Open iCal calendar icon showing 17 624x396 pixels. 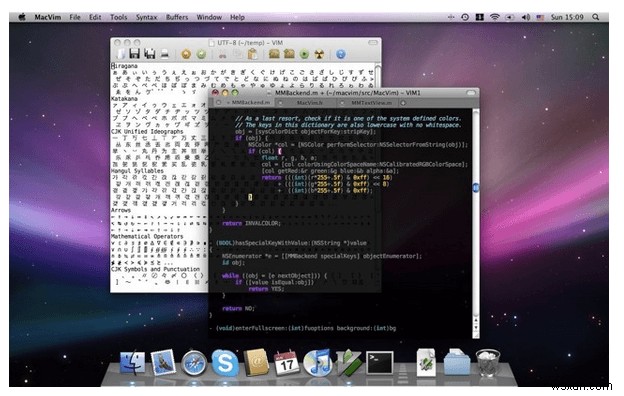pos(287,363)
